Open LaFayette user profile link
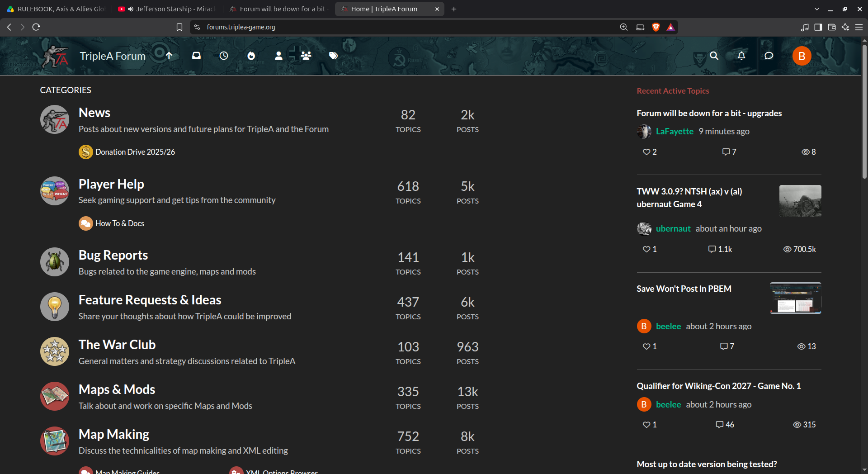This screenshot has width=868, height=474. [x=675, y=131]
